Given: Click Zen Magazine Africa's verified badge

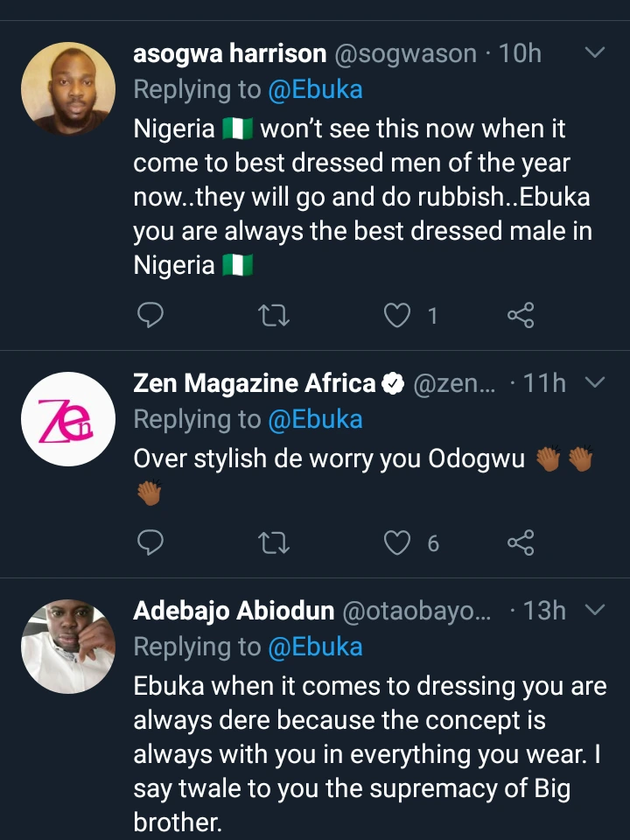Looking at the screenshot, I should 392,383.
